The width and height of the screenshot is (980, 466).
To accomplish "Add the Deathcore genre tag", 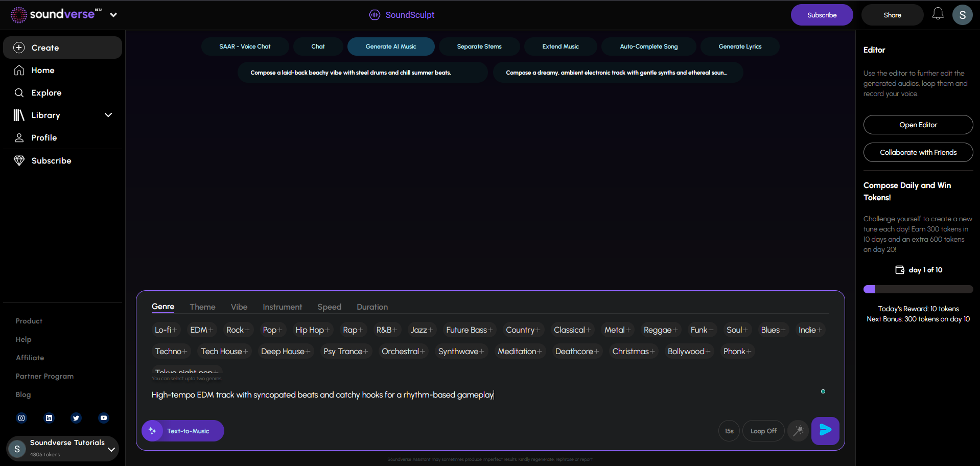I will click(x=577, y=352).
